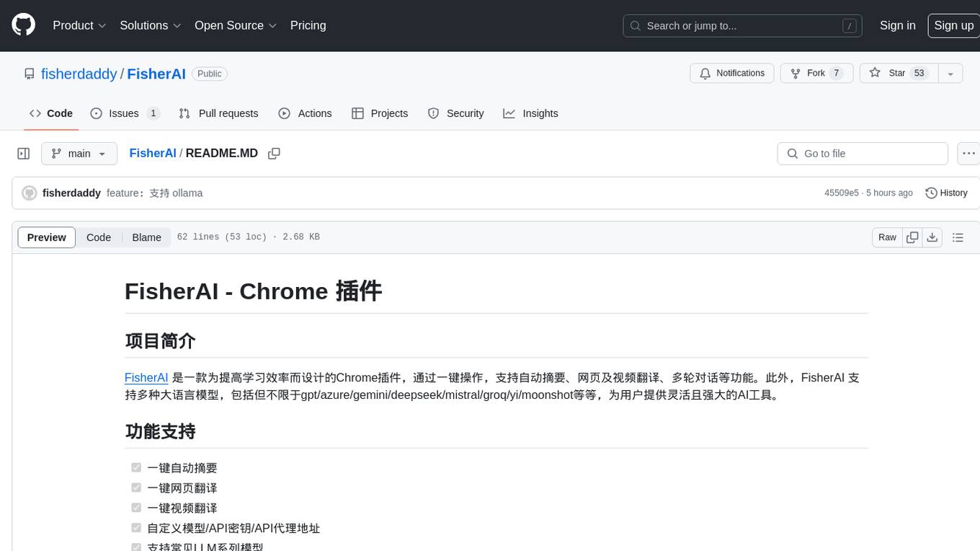980x551 pixels.
Task: Copy the README.MD file path
Action: click(x=274, y=154)
